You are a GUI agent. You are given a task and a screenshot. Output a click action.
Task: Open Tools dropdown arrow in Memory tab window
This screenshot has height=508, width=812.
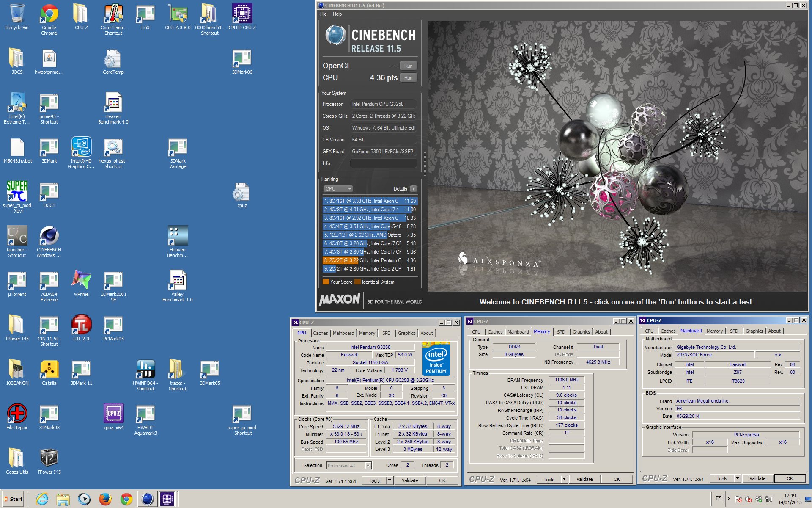pyautogui.click(x=564, y=479)
